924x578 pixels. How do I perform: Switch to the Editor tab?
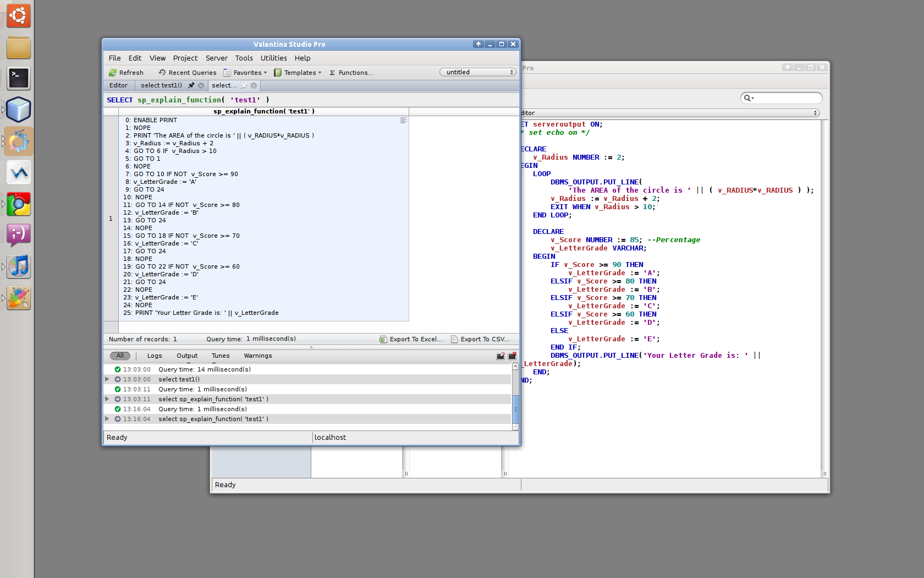pyautogui.click(x=118, y=85)
